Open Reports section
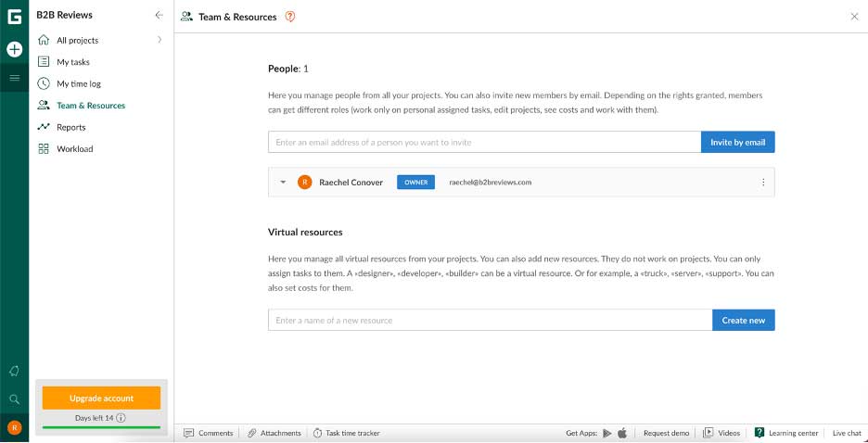The image size is (868, 443). (x=70, y=127)
